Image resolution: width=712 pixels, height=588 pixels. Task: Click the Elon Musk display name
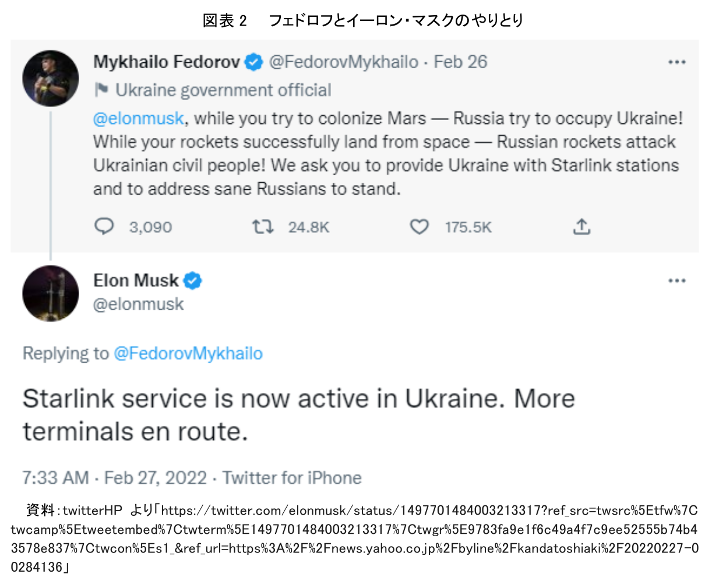click(x=137, y=280)
